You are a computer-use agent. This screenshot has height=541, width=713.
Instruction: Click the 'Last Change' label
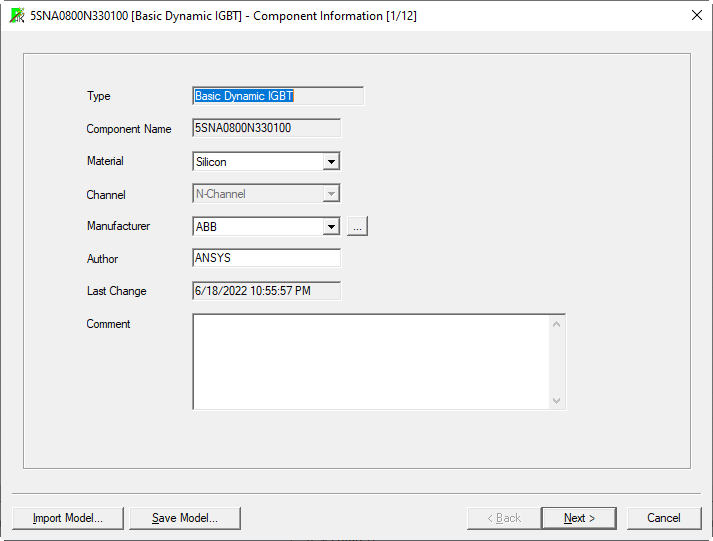tap(116, 291)
